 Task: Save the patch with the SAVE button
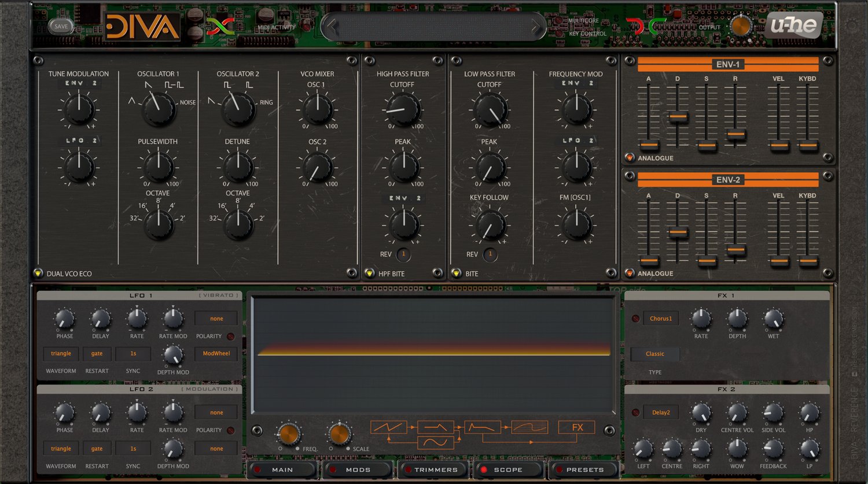coord(61,26)
